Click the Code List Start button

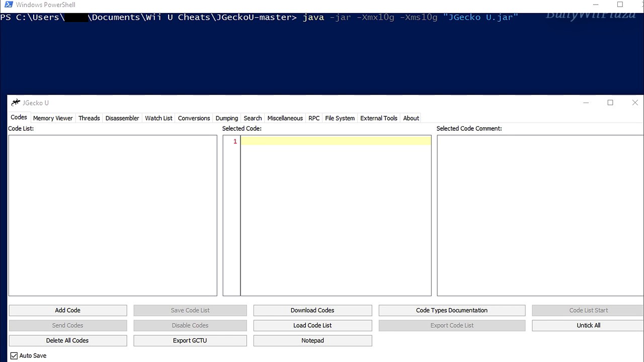[x=588, y=310]
